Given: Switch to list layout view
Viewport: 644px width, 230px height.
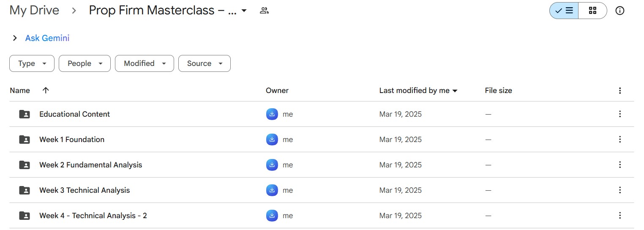Looking at the screenshot, I should [564, 11].
